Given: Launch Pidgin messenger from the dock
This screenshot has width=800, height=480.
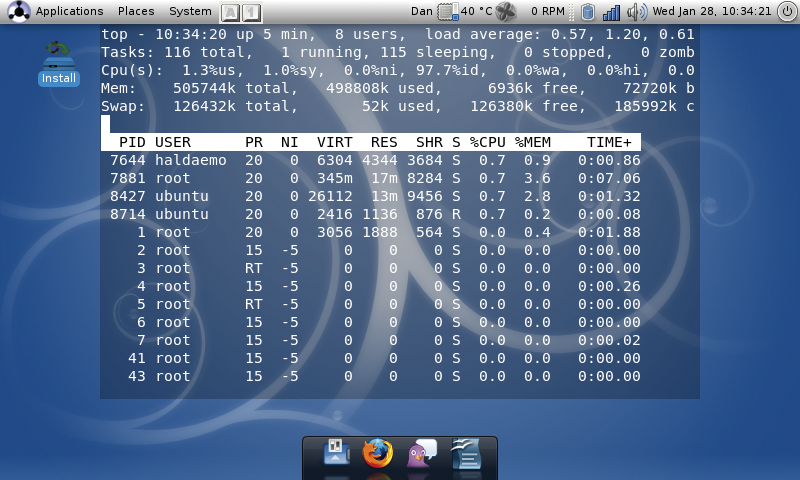Looking at the screenshot, I should coord(421,453).
